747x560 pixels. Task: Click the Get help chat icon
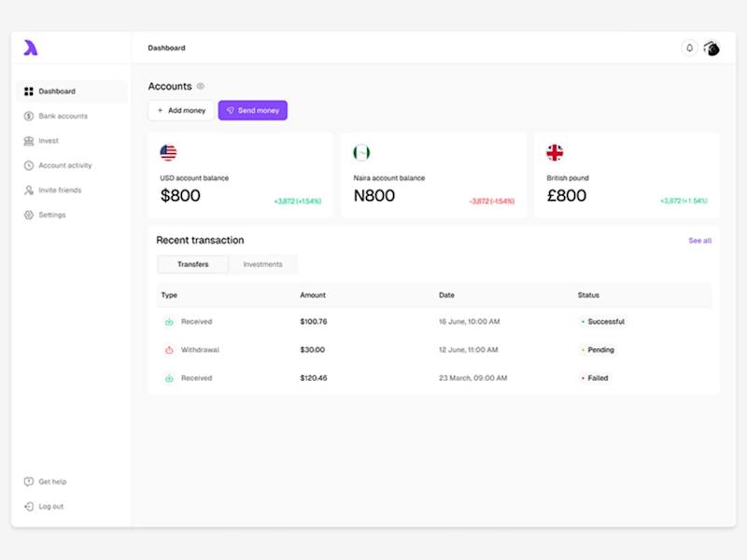29,482
